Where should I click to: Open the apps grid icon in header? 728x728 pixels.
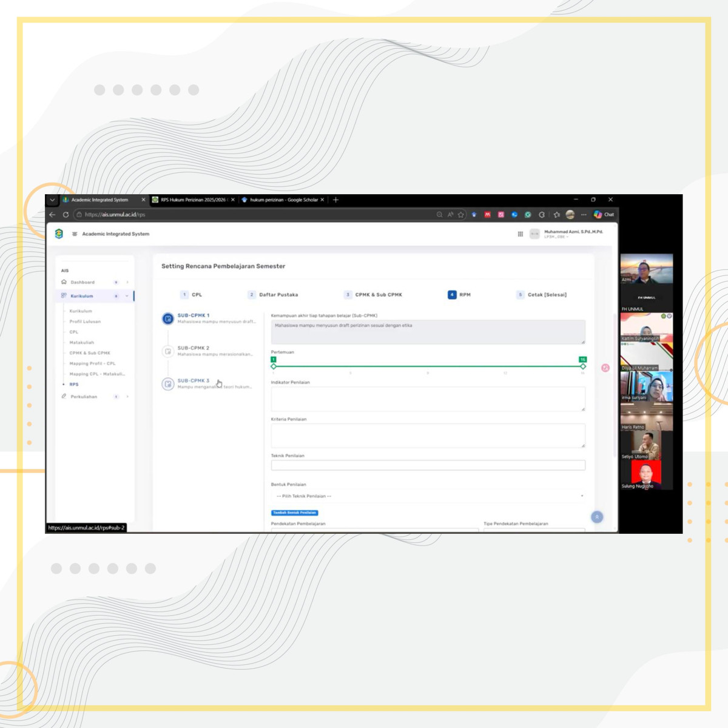(x=520, y=234)
